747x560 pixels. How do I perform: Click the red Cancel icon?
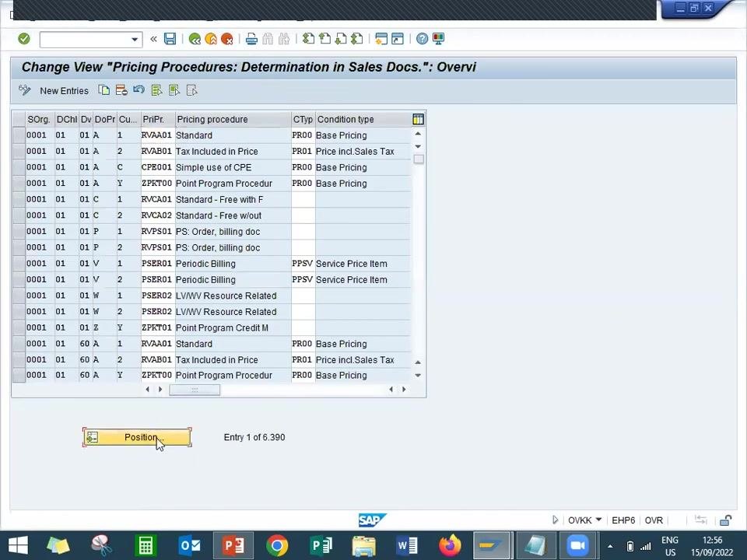pyautogui.click(x=226, y=39)
